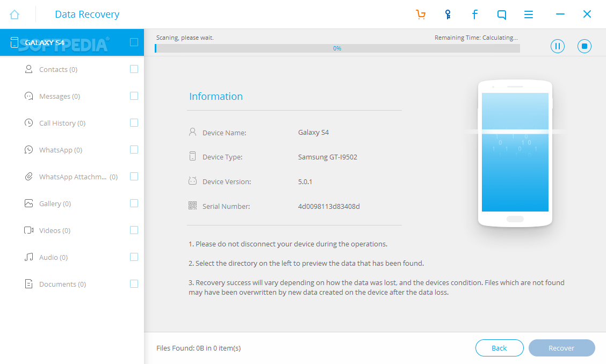The width and height of the screenshot is (606, 364).
Task: Click the scanning progress bar
Action: [337, 48]
